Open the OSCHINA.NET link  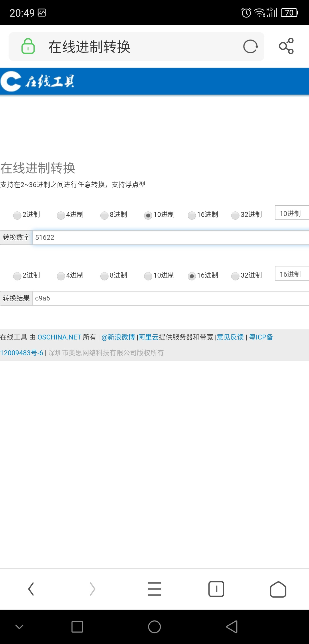60,337
